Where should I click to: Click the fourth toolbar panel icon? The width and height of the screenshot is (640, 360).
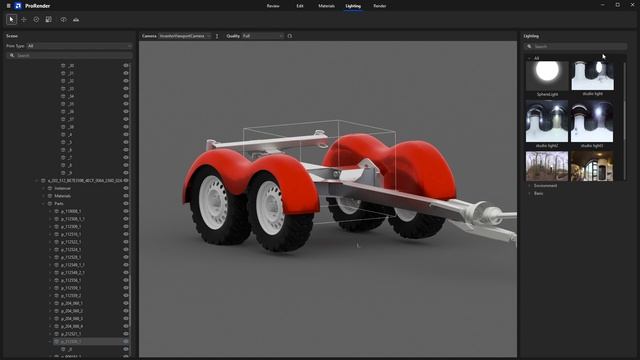click(49, 19)
